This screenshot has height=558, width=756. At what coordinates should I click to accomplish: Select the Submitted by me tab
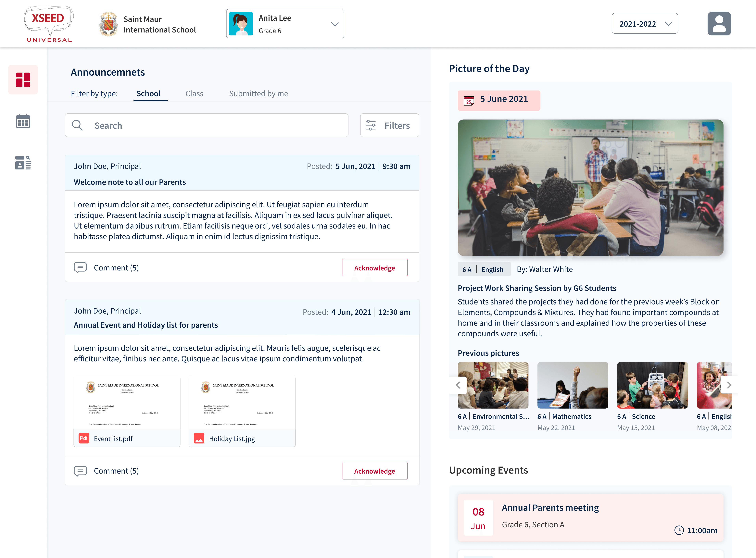[x=258, y=93]
